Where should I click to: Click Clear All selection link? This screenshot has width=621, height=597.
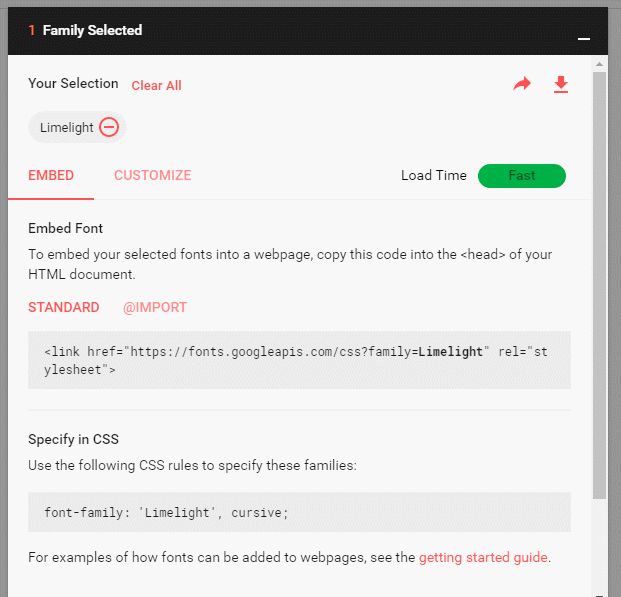pos(156,86)
